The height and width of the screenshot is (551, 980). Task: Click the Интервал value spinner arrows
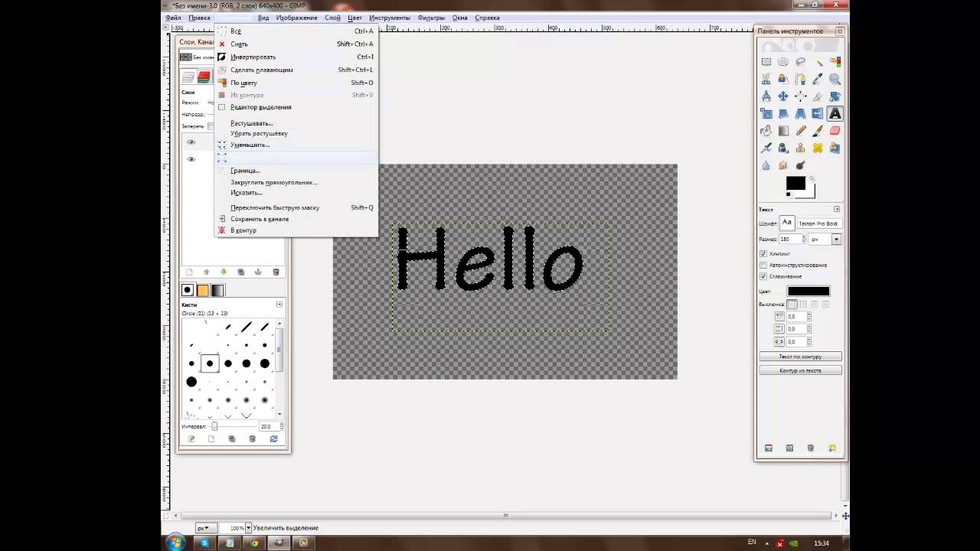282,426
